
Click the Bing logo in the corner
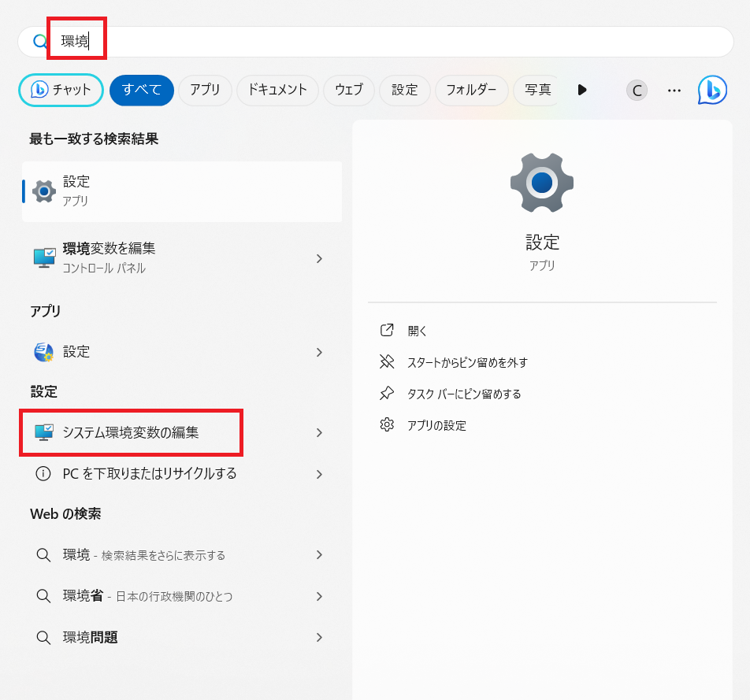pyautogui.click(x=711, y=91)
